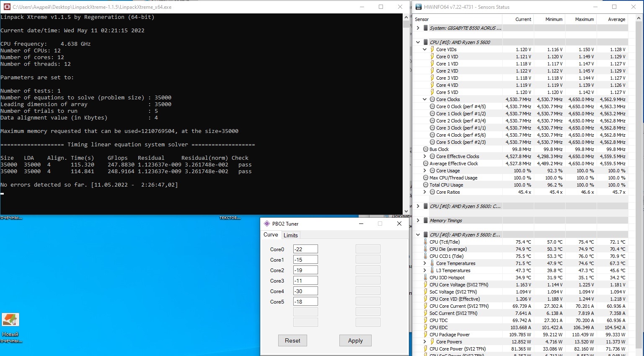This screenshot has height=356, width=644.
Task: Click the CPU TDC sensor icon
Action: (x=426, y=320)
